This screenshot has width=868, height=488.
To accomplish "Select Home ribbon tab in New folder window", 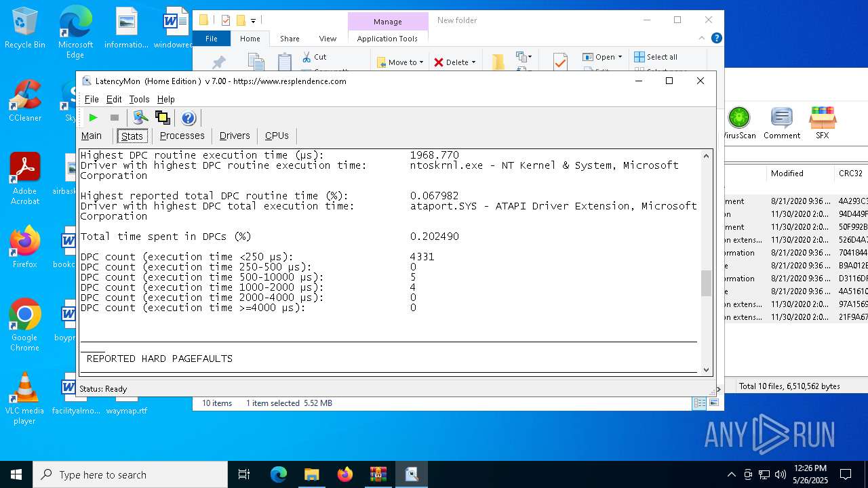I will (x=250, y=39).
